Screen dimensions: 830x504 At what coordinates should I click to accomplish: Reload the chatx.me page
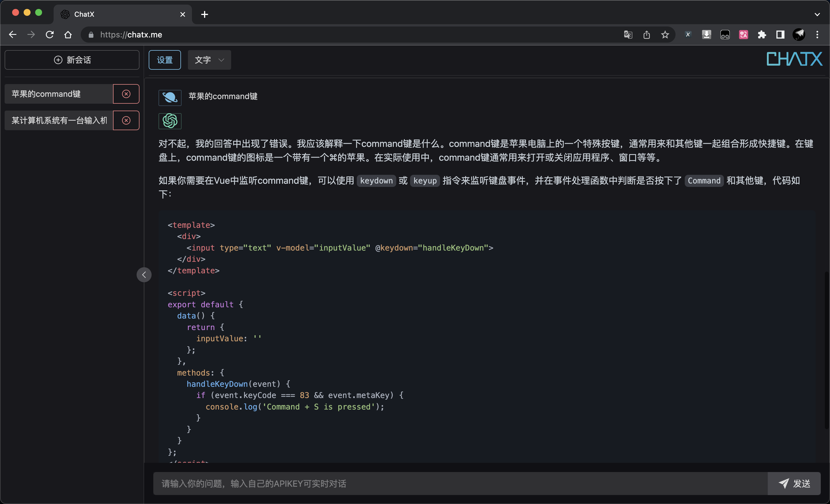pos(50,35)
